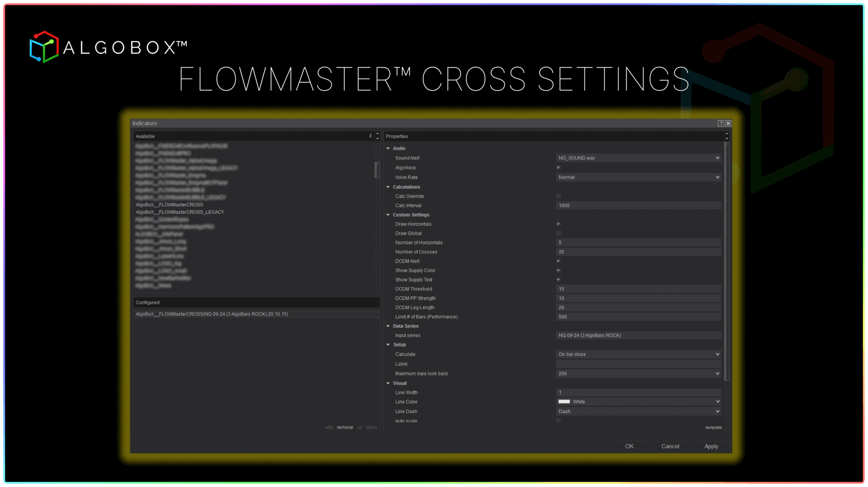Viewport: 868px width, 487px height.
Task: Open the Voice Rate dropdown
Action: coord(717,177)
